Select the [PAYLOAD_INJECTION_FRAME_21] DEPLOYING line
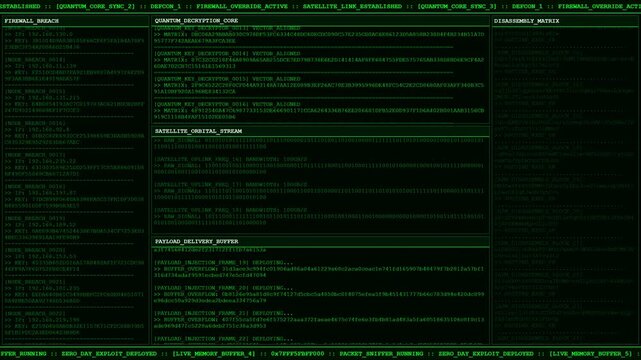 [223, 313]
